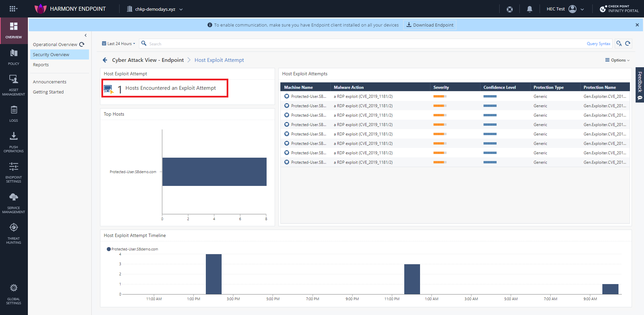This screenshot has width=644, height=315.
Task: Open Threat Hunting in the sidebar
Action: tap(14, 234)
